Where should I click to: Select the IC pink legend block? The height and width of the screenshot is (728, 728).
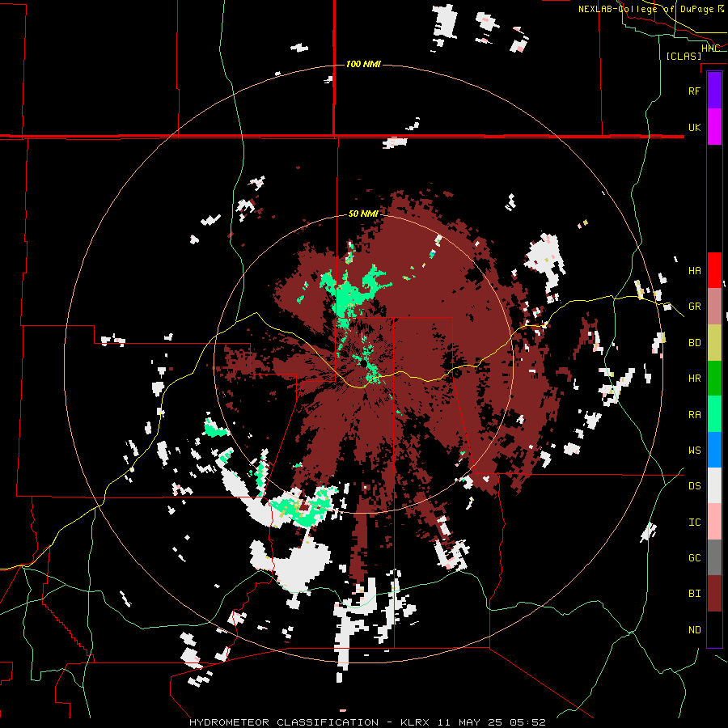[714, 522]
